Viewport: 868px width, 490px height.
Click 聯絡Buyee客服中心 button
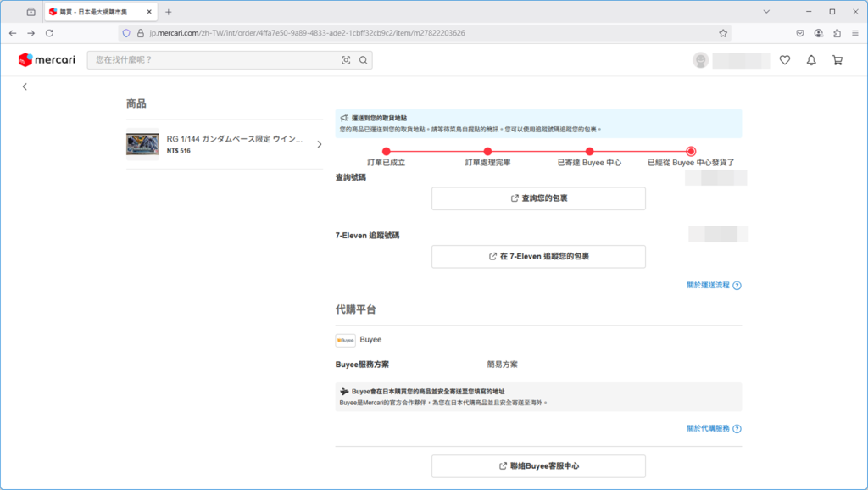tap(538, 466)
